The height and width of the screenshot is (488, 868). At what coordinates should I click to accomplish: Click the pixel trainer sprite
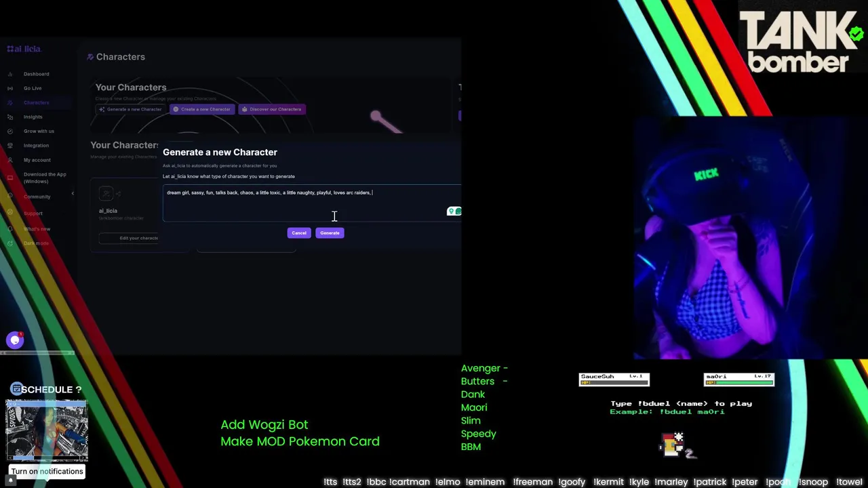673,445
